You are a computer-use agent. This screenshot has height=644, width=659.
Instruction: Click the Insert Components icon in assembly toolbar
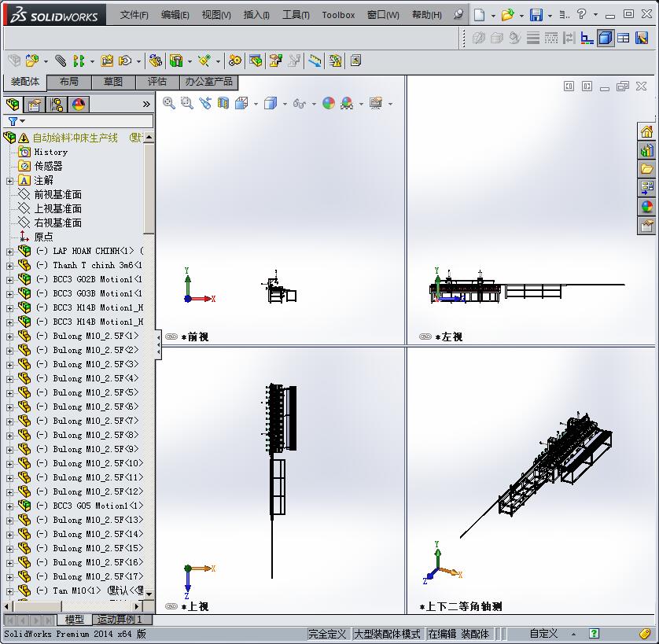tap(32, 61)
